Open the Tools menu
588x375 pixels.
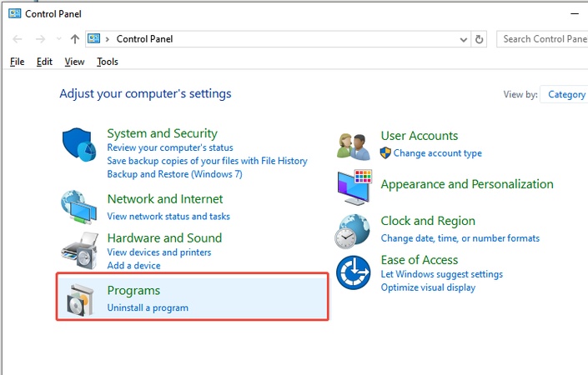(x=108, y=62)
